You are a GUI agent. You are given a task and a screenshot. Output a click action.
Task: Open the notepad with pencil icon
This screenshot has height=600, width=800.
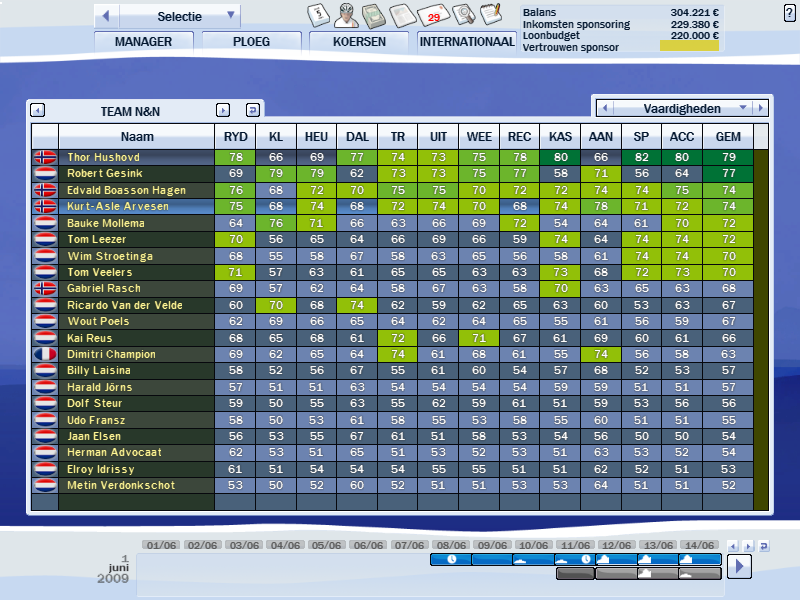[x=491, y=14]
